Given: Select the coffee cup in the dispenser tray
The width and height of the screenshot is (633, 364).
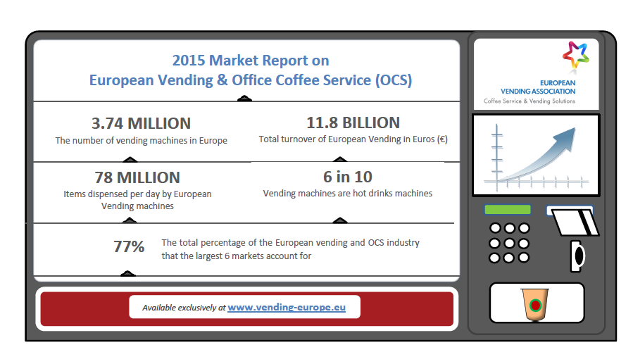Looking at the screenshot, I should (537, 304).
